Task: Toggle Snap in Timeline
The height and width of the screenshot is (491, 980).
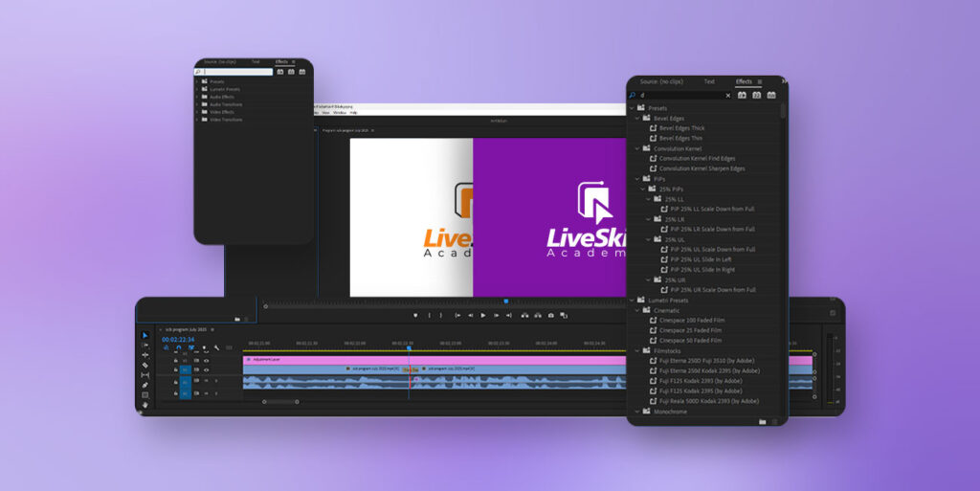Action: (x=179, y=348)
